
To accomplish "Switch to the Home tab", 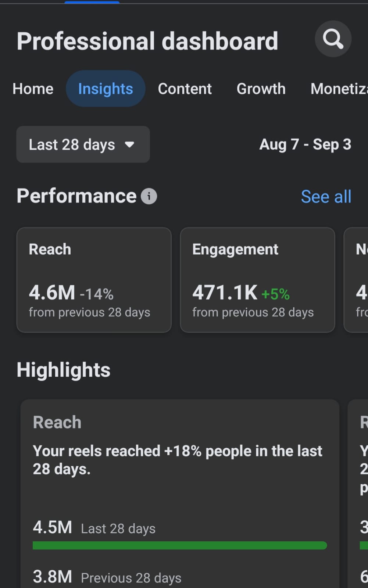I will pyautogui.click(x=33, y=89).
